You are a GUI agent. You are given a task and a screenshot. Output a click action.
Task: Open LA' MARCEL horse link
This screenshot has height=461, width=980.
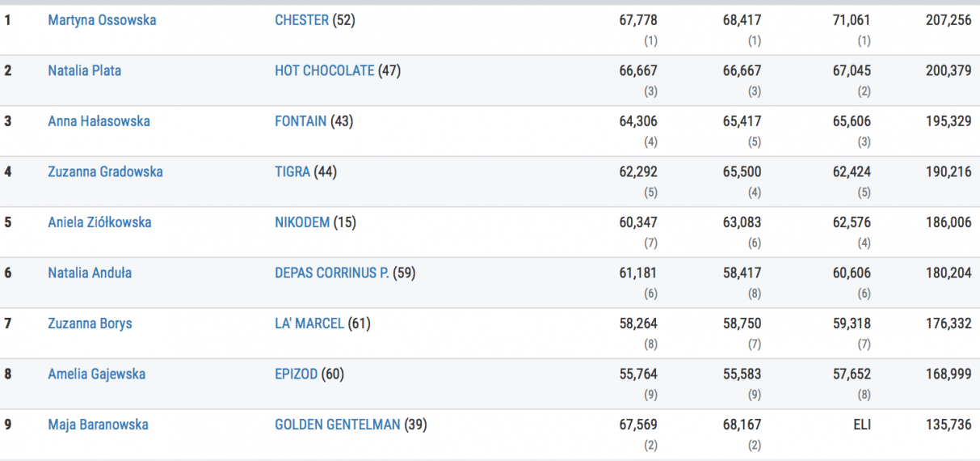309,324
